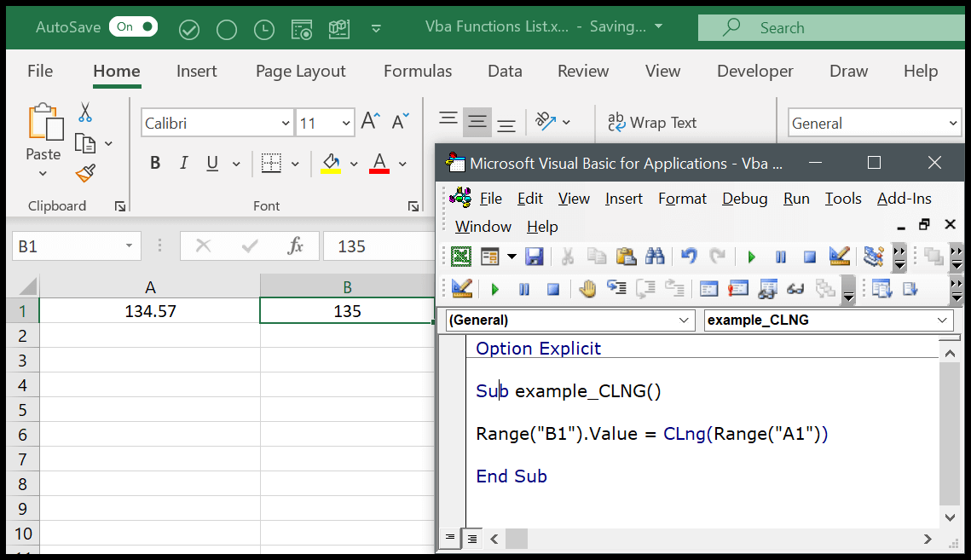
Task: Open the Calibri font name dropdown
Action: point(286,124)
